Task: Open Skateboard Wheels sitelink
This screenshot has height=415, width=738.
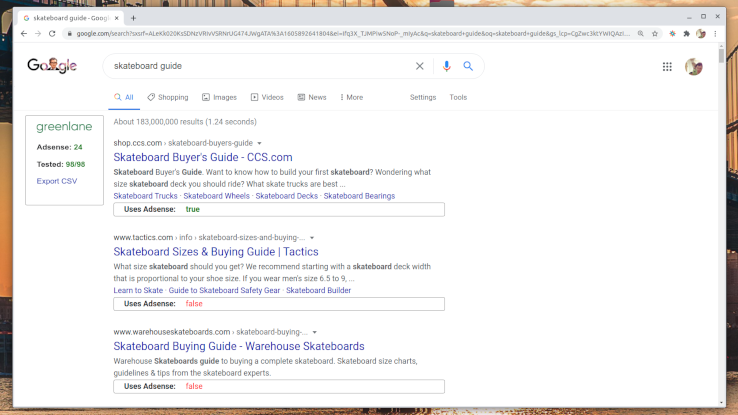Action: pyautogui.click(x=217, y=196)
